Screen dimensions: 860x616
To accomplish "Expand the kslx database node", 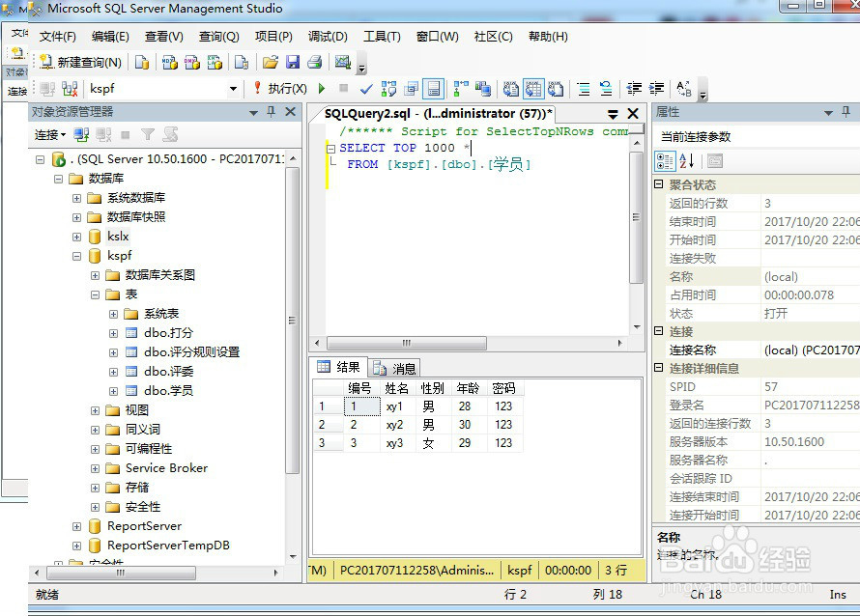I will click(76, 237).
